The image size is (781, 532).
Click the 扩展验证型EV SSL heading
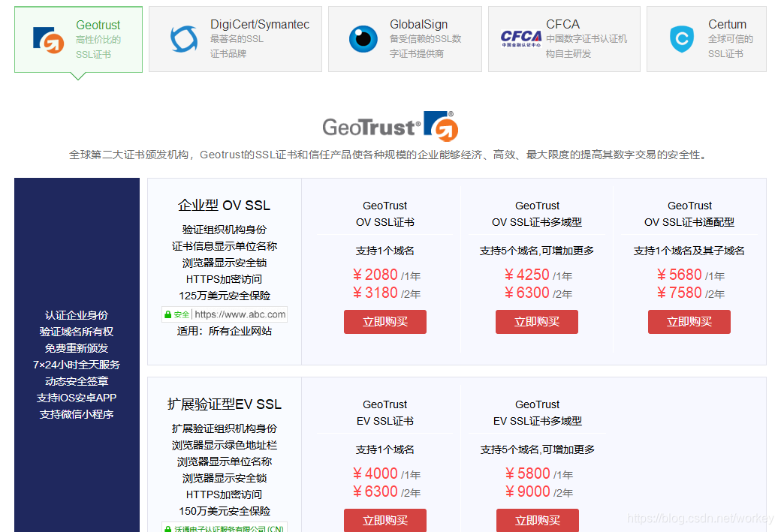(224, 404)
